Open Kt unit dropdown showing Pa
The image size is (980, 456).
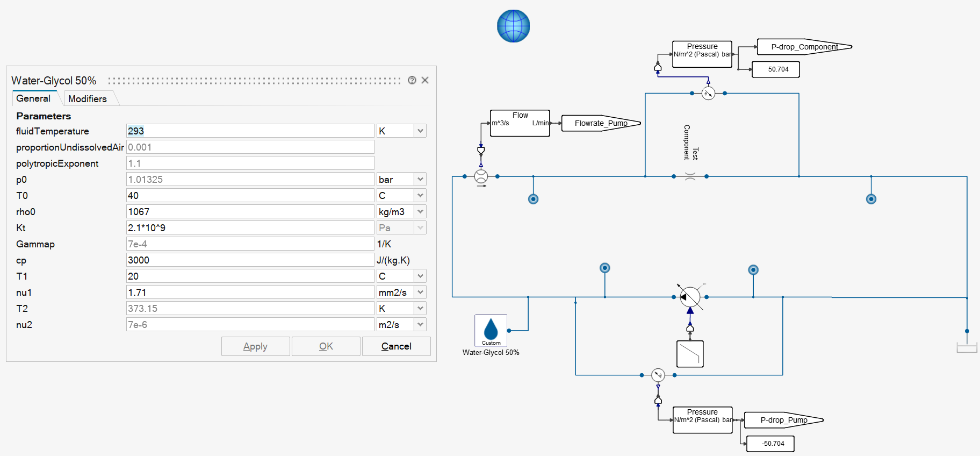pyautogui.click(x=421, y=227)
